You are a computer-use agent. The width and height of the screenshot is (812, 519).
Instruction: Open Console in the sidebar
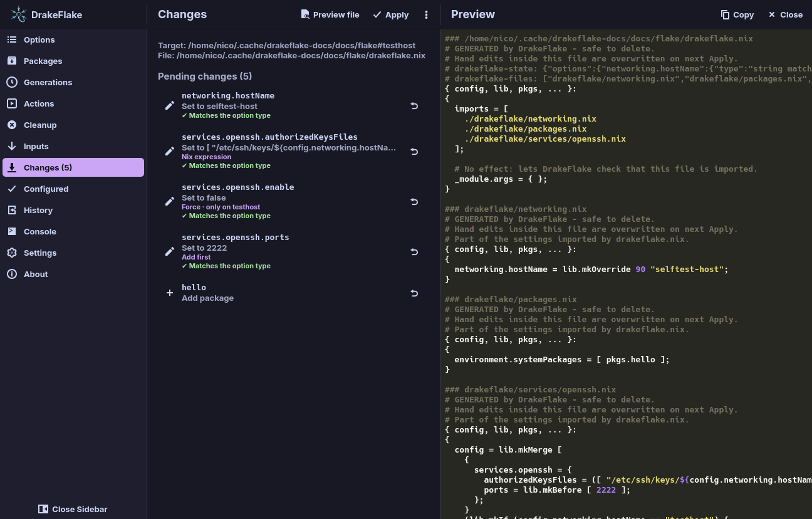pos(73,231)
